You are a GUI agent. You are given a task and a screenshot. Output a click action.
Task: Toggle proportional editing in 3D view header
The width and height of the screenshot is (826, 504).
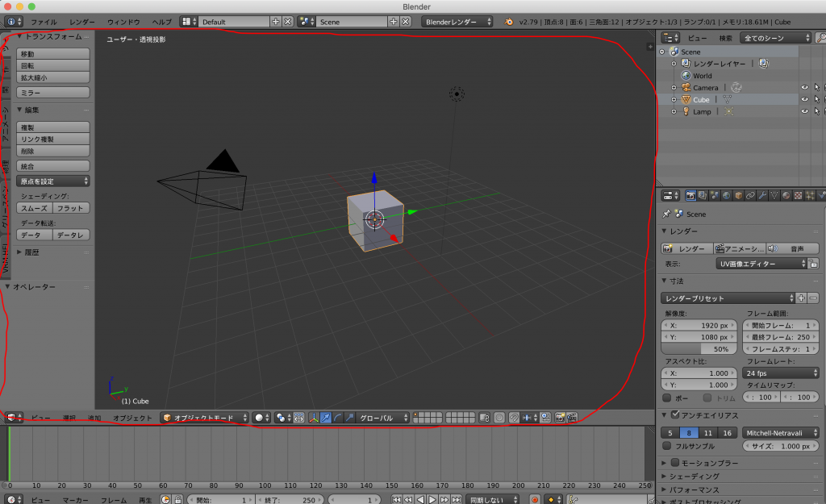pyautogui.click(x=499, y=418)
